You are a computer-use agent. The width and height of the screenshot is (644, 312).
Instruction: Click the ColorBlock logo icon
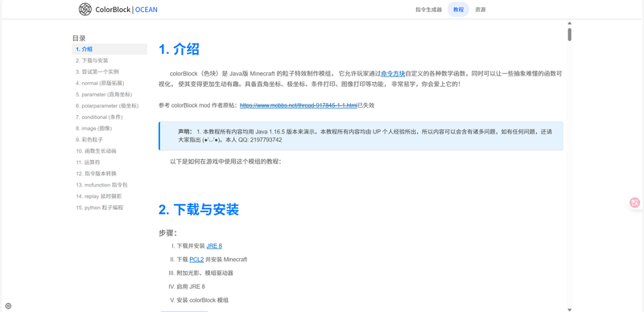[x=85, y=9]
